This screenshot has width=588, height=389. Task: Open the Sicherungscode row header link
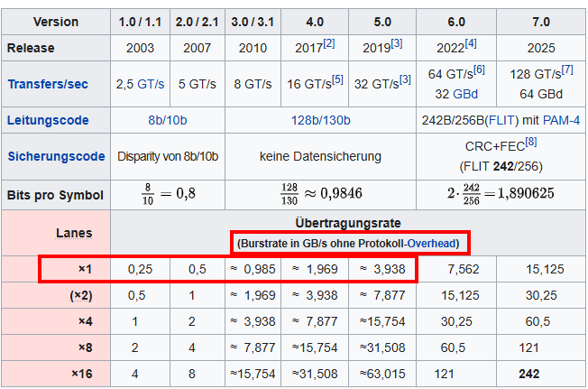[56, 156]
